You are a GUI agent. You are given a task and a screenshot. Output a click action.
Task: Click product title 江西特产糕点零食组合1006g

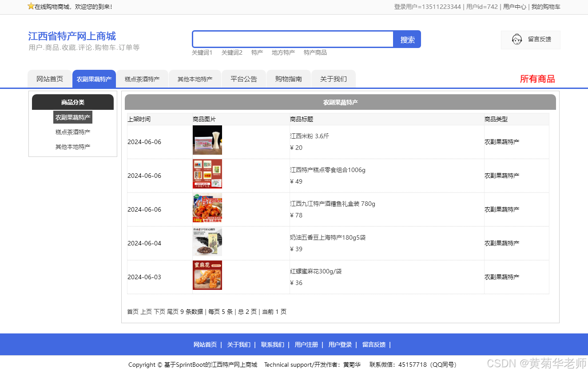pyautogui.click(x=328, y=170)
